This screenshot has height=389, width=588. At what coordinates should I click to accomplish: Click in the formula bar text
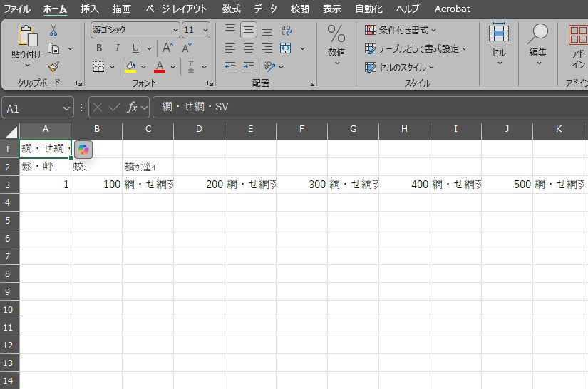[x=195, y=107]
